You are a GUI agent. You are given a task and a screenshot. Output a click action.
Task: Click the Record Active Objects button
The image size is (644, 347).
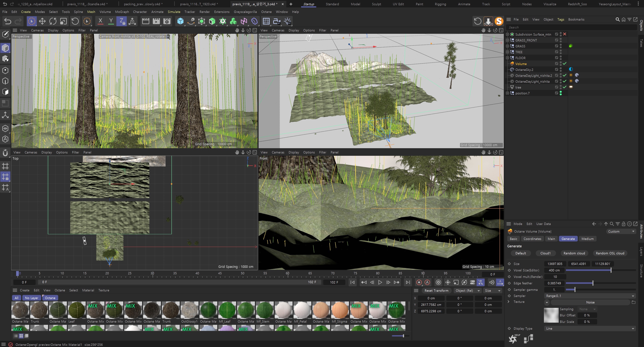tap(419, 282)
